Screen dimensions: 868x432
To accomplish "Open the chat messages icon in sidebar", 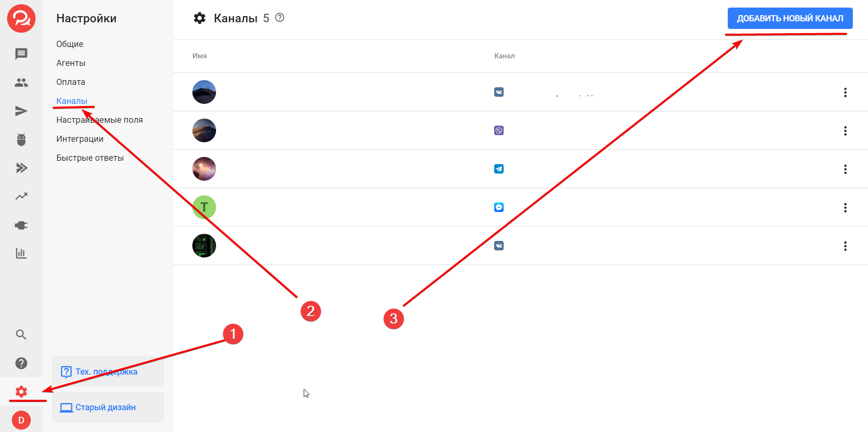I will 21,54.
